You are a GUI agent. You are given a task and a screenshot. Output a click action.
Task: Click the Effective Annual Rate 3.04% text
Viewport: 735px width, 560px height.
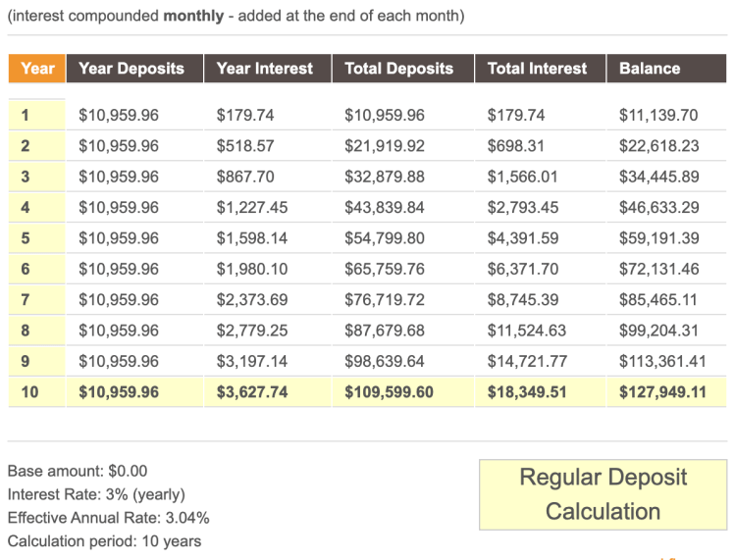108,518
